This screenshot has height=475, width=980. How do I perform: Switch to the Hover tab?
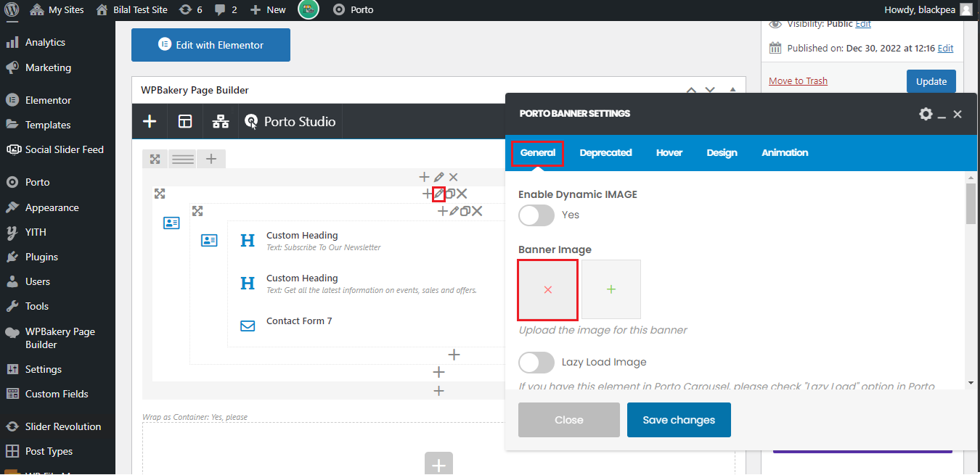coord(669,153)
